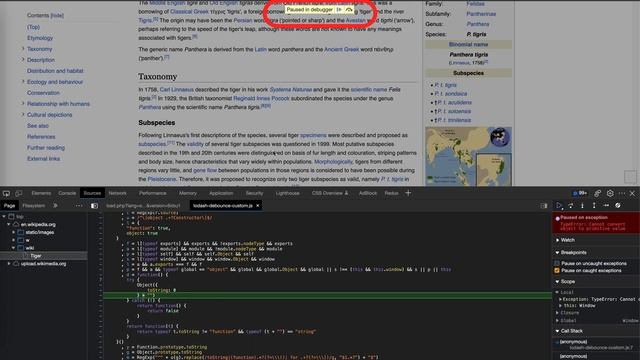Expand the Closure scope group
Viewport: 640px width, 360px height.
(x=557, y=313)
